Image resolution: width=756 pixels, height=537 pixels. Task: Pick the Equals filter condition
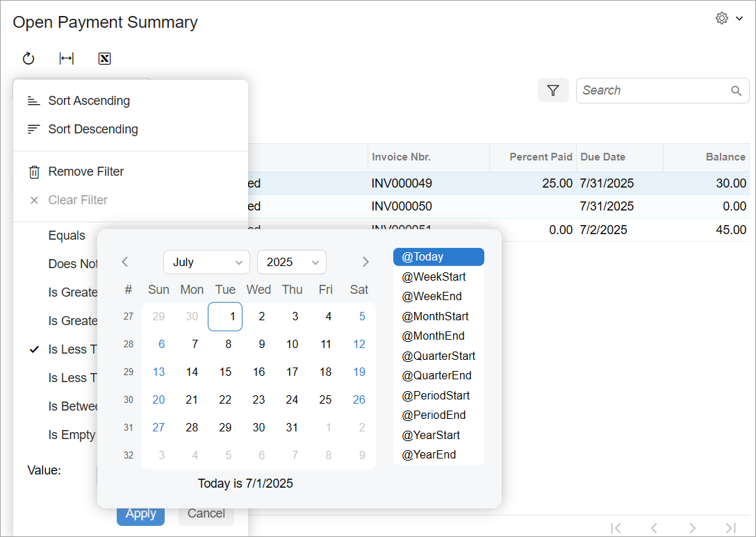tap(67, 236)
